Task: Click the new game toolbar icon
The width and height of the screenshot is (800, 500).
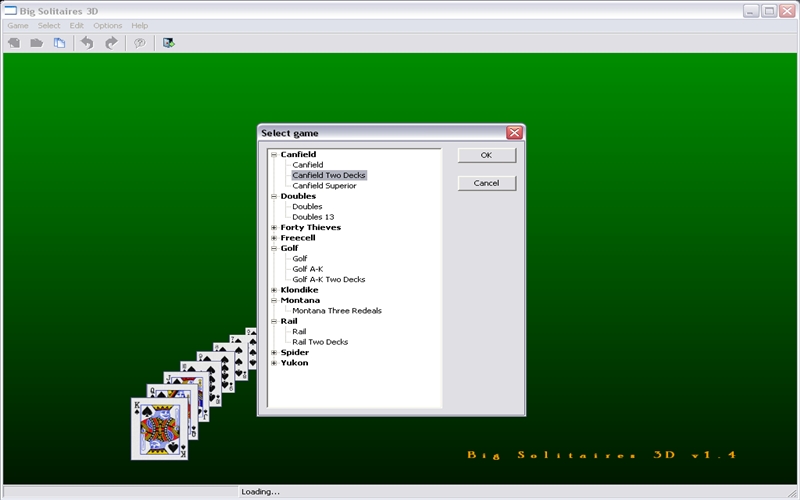Action: pos(14,43)
